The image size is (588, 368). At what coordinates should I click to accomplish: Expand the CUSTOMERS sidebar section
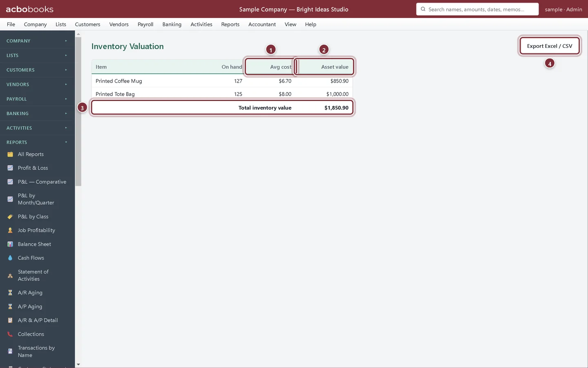pyautogui.click(x=37, y=70)
